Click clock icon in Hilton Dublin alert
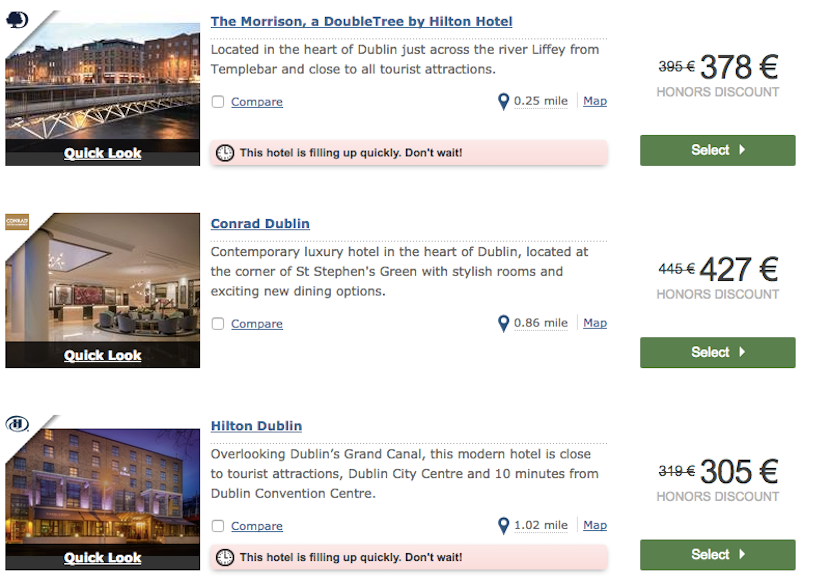This screenshot has width=830, height=584. tap(225, 557)
